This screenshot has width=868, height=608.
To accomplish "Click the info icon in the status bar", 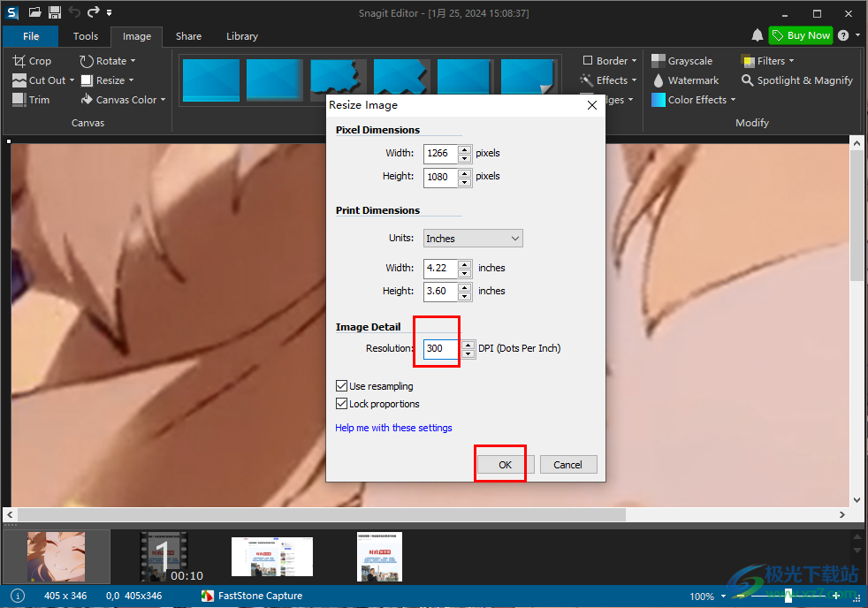I will click(18, 596).
